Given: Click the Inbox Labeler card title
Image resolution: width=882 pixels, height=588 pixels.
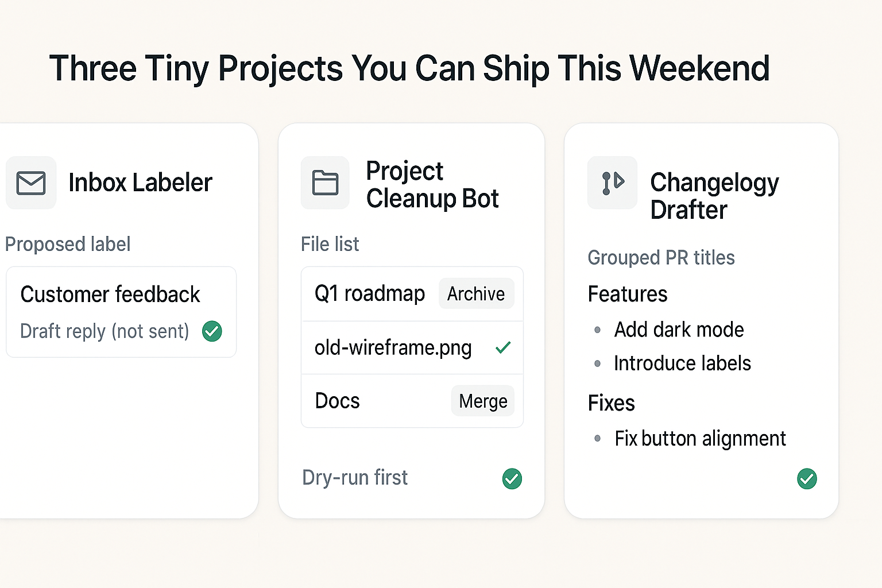Looking at the screenshot, I should point(140,183).
